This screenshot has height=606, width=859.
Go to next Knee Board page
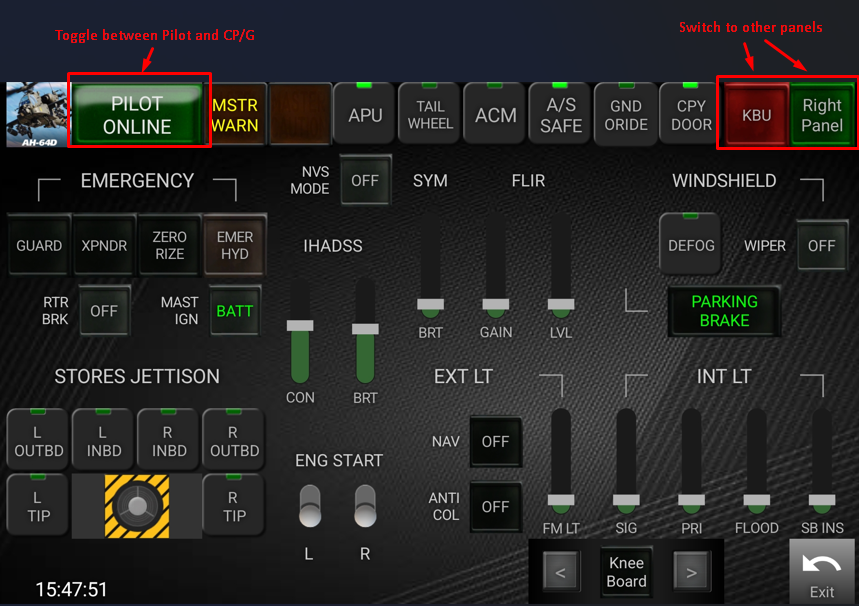[x=691, y=573]
